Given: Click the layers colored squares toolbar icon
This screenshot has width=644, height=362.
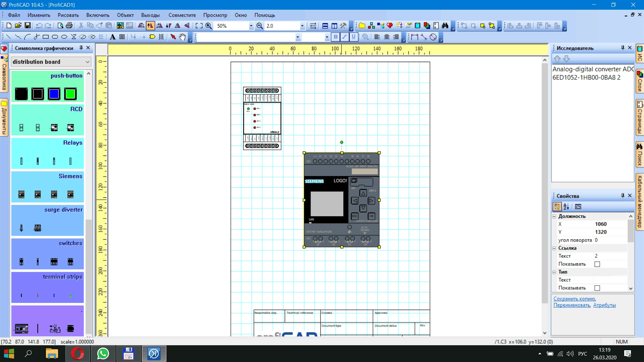Looking at the screenshot, I should click(x=427, y=26).
